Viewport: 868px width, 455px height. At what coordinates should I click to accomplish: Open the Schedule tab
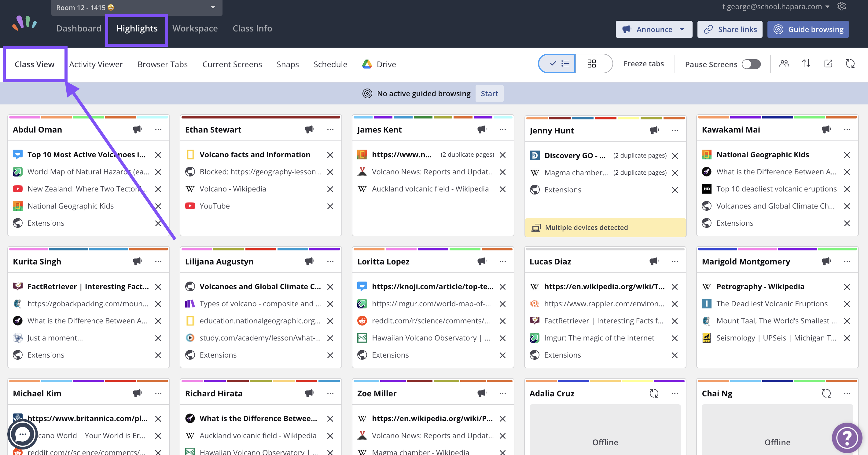coord(330,64)
